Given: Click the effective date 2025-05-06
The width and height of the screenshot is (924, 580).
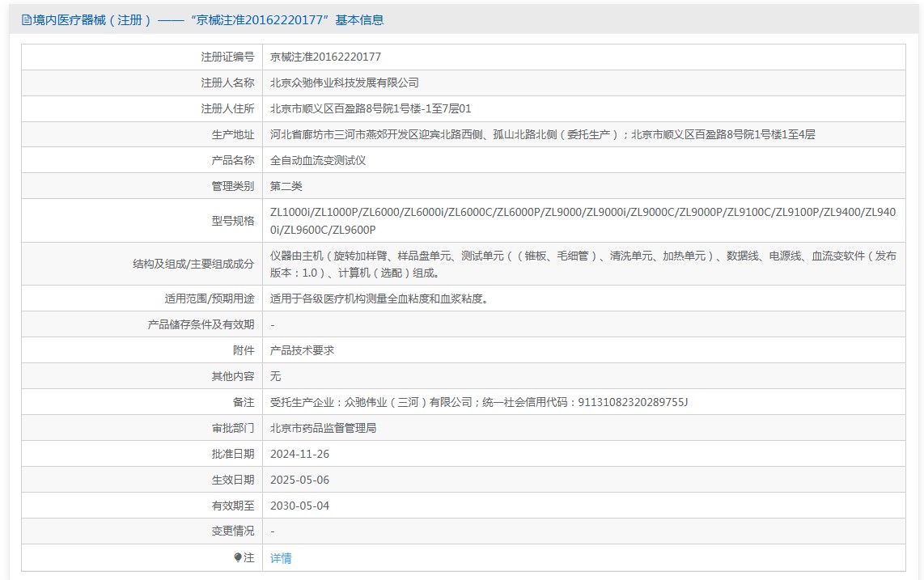Looking at the screenshot, I should (x=299, y=481).
